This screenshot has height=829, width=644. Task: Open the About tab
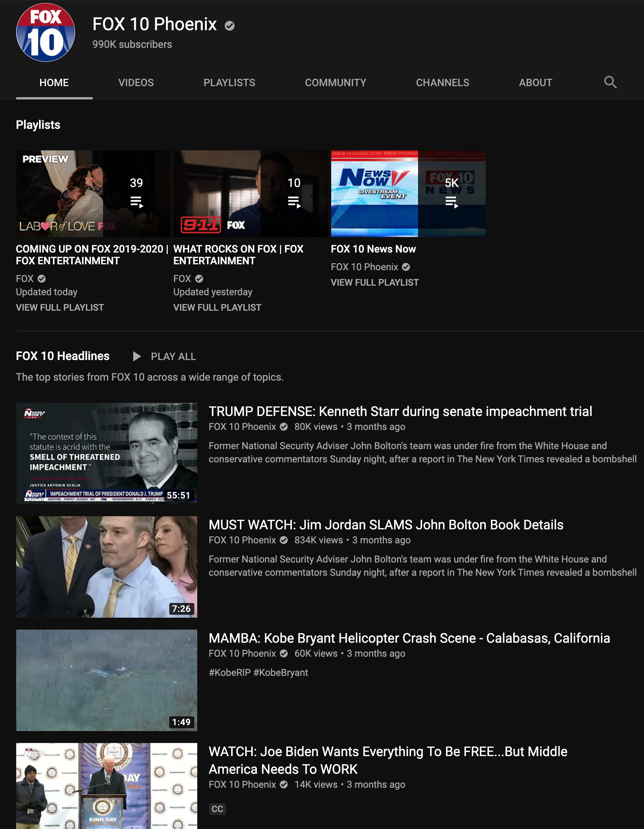click(x=536, y=83)
